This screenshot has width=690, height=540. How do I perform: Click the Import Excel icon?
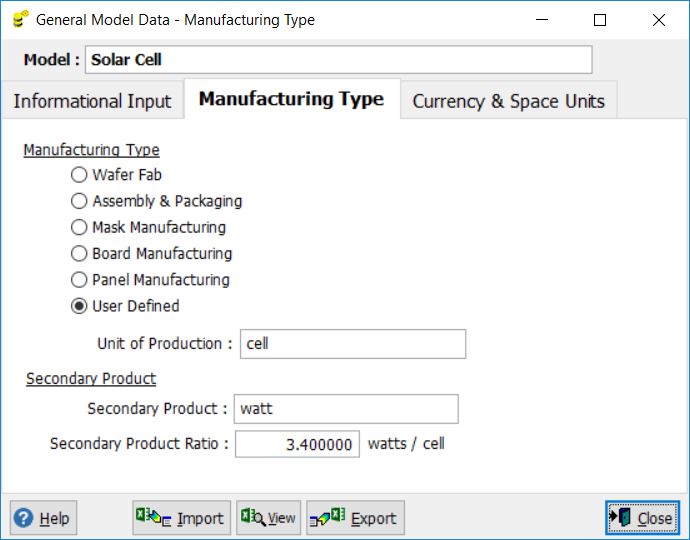(153, 517)
